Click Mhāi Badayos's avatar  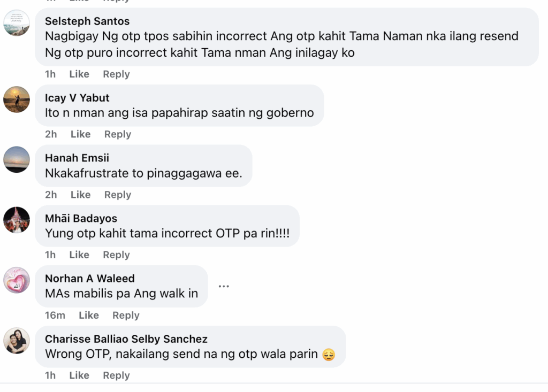[x=17, y=220]
